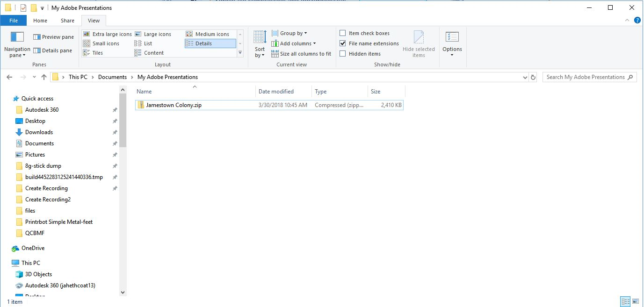Click This PC in the breadcrumb path
This screenshot has height=307, width=644.
click(x=78, y=77)
